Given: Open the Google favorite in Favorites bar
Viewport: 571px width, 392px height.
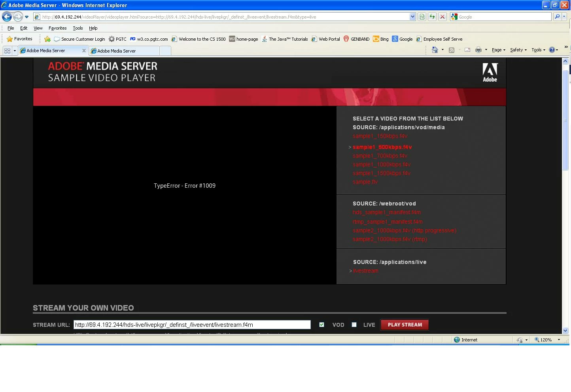Looking at the screenshot, I should click(402, 39).
